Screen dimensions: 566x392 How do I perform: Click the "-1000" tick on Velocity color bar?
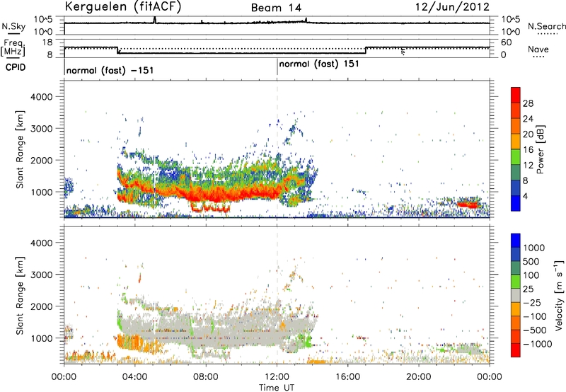pyautogui.click(x=538, y=344)
